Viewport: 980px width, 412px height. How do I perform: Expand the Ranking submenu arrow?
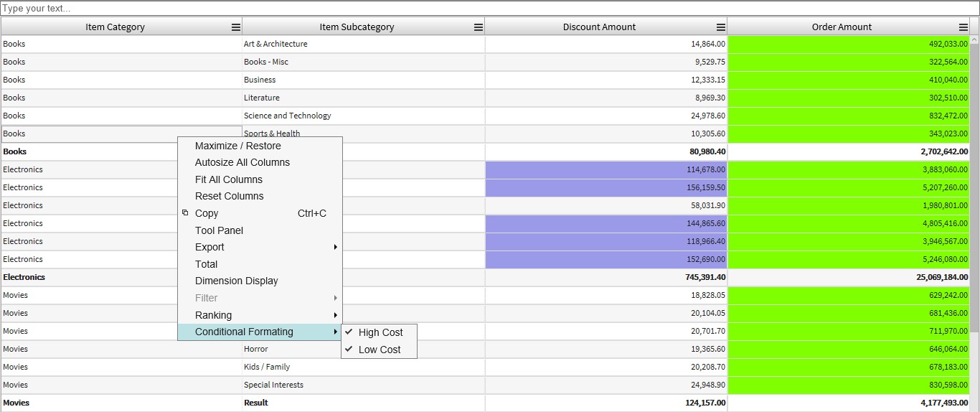pyautogui.click(x=335, y=315)
